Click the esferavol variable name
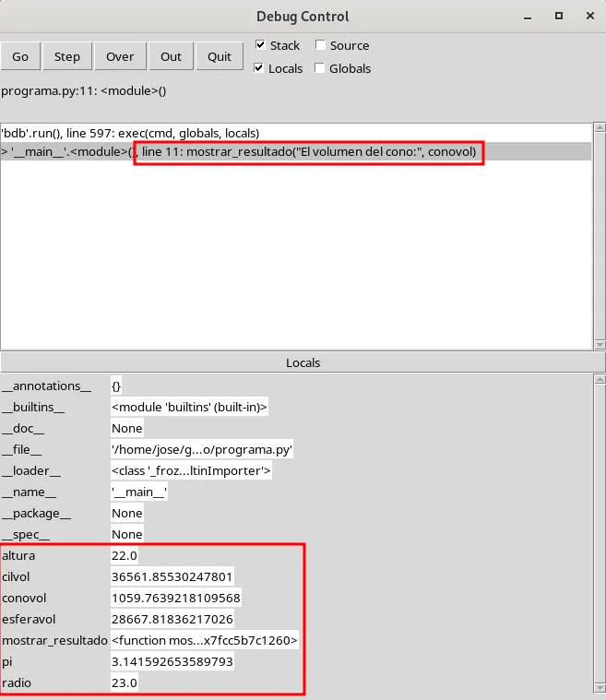Screen dimensions: 606x700 click(x=29, y=619)
